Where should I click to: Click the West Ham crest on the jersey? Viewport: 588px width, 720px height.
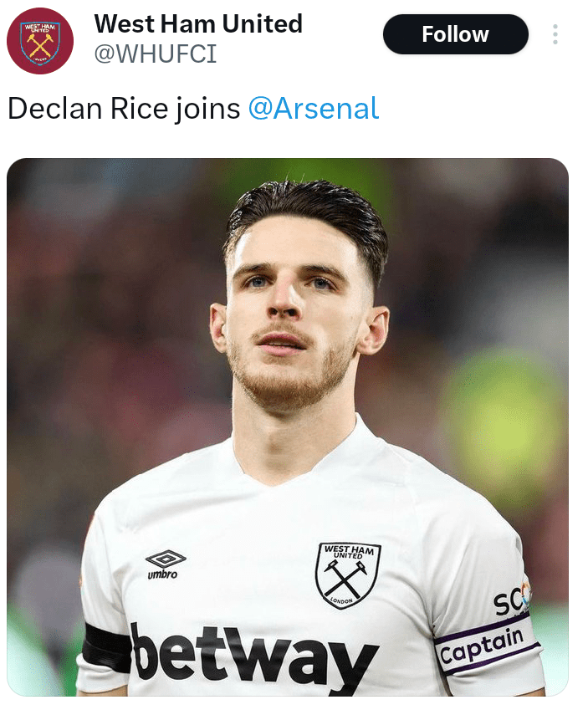[x=348, y=574]
